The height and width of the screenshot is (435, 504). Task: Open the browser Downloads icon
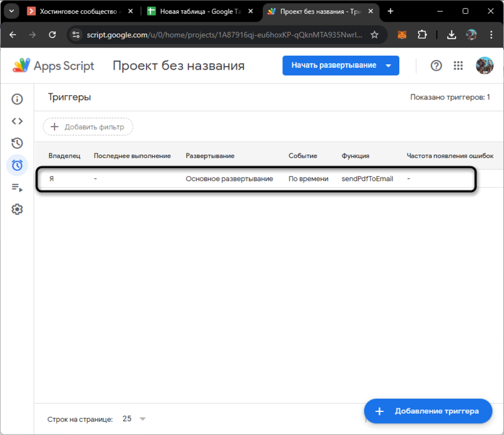pyautogui.click(x=452, y=35)
